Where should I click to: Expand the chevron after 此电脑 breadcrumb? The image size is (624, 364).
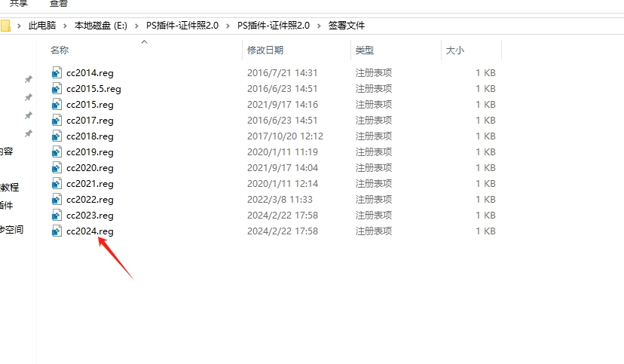[x=66, y=26]
